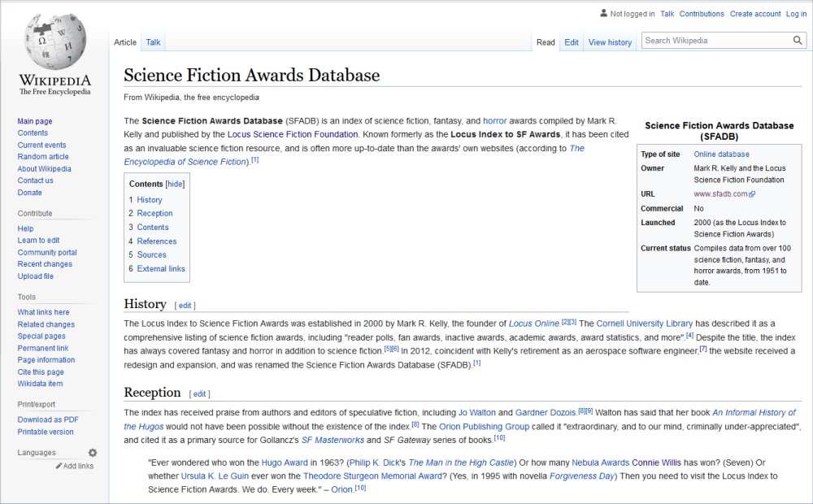The image size is (813, 504).
Task: Open Online database link in infobox
Action: click(721, 154)
